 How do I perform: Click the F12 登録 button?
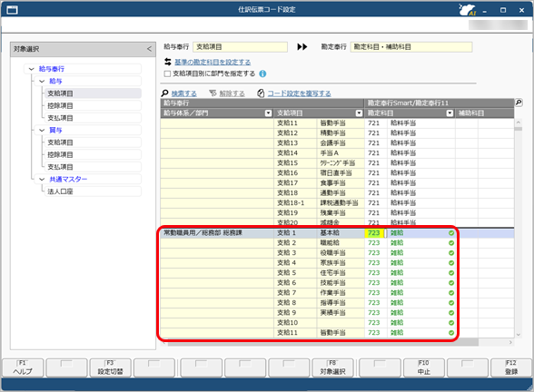click(511, 367)
